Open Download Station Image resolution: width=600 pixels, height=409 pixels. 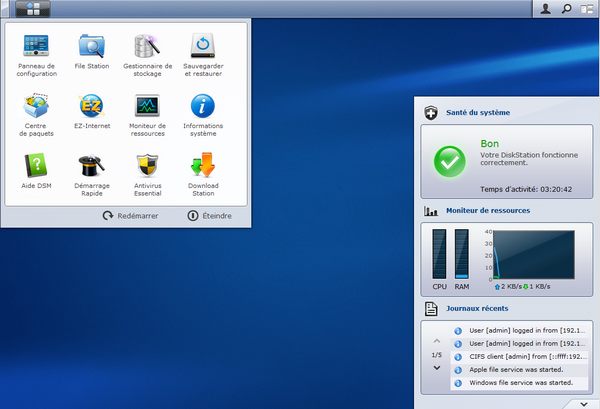pyautogui.click(x=203, y=174)
